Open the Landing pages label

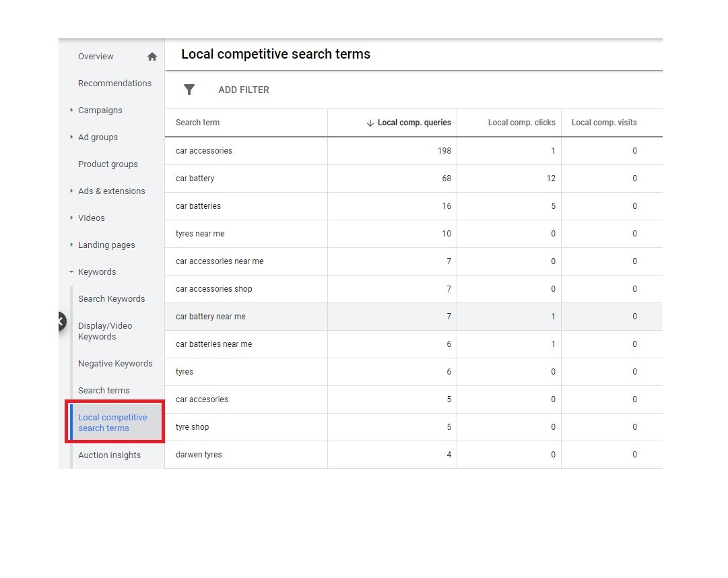click(x=106, y=245)
